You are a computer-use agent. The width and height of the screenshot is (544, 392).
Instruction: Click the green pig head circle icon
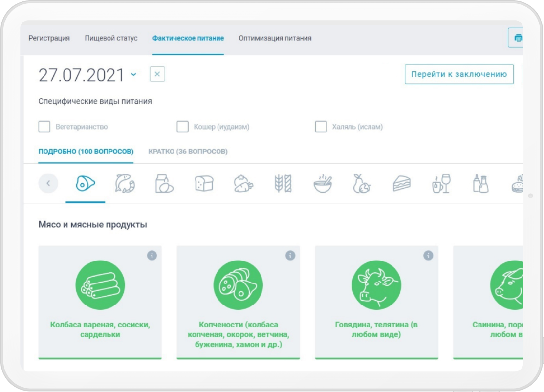tap(507, 285)
